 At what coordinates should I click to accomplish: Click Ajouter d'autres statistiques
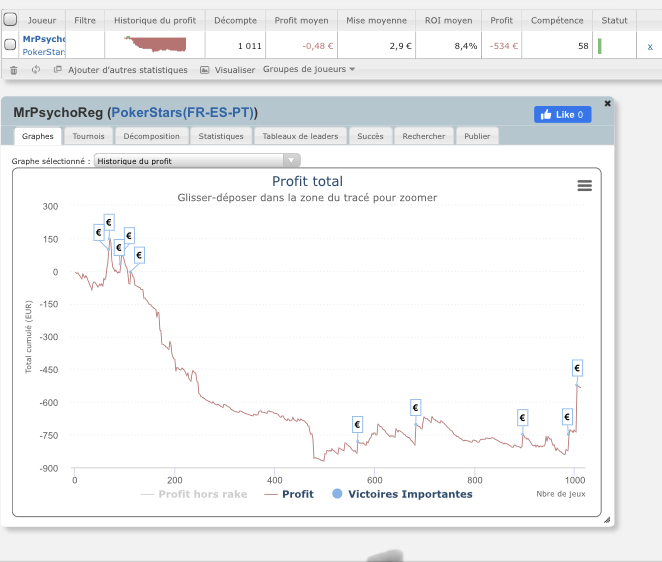pos(128,70)
